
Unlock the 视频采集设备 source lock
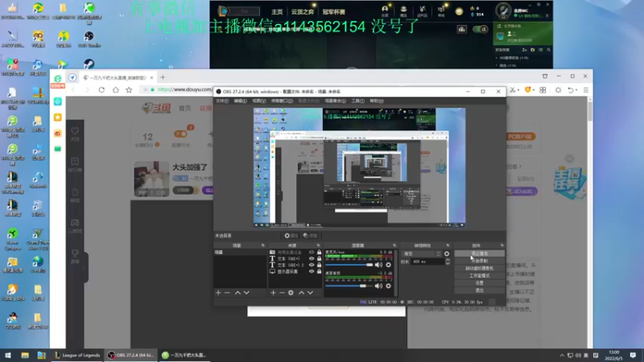(319, 253)
